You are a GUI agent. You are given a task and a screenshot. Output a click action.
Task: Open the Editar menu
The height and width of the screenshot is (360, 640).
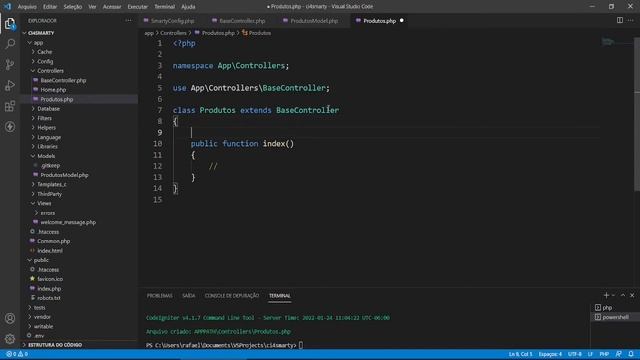50,7
